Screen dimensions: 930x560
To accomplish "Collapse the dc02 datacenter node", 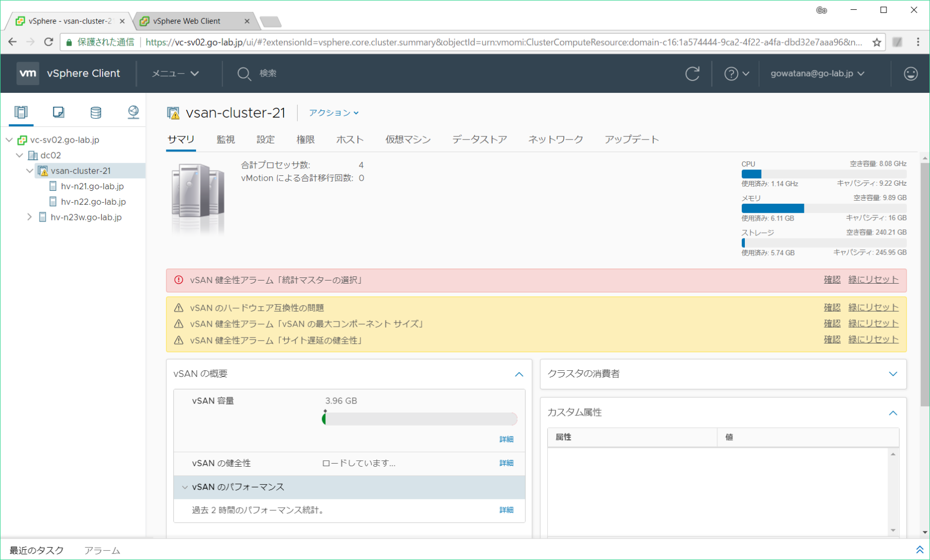I will pyautogui.click(x=19, y=156).
